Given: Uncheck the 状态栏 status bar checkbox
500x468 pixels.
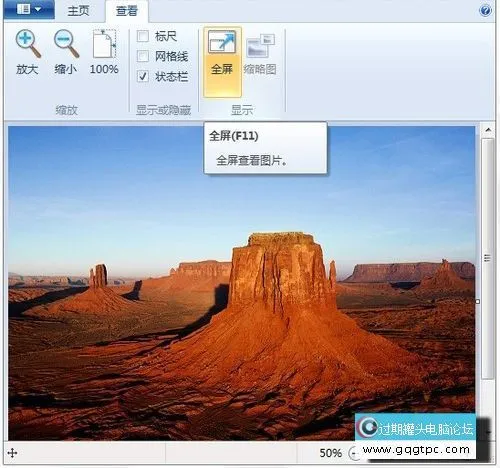Looking at the screenshot, I should [x=143, y=77].
